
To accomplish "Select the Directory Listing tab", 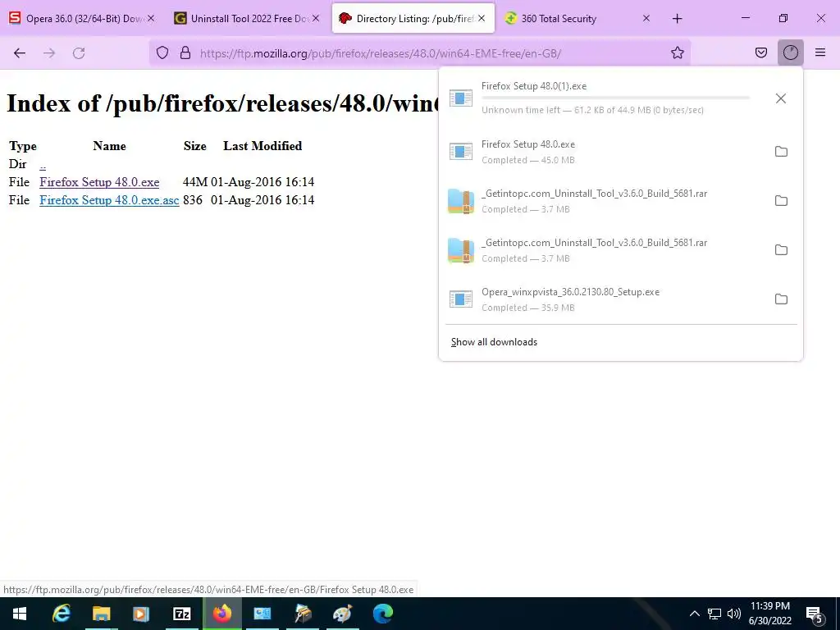I will [x=413, y=19].
